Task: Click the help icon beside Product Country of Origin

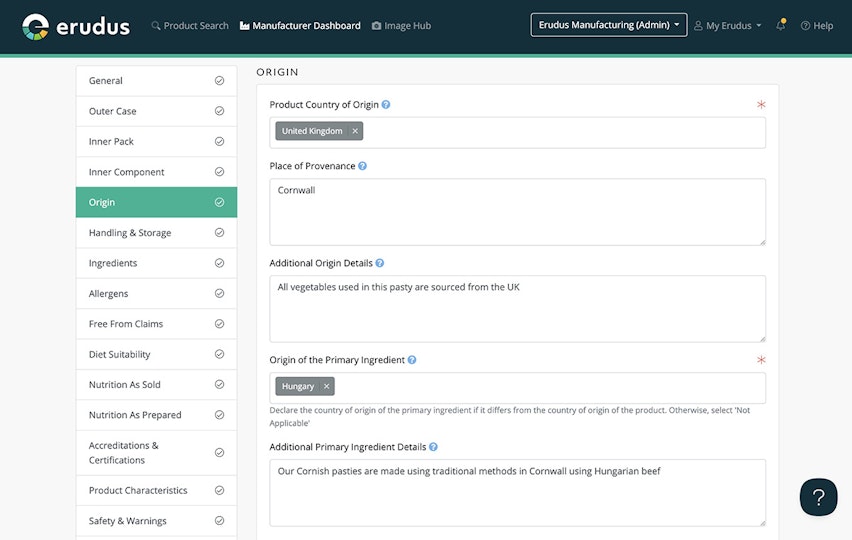Action: click(x=386, y=104)
